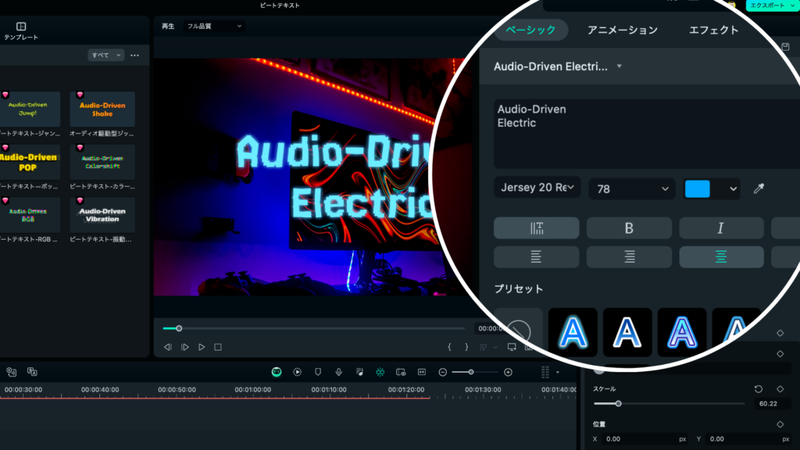Set the mark-in point with { icon
Screen dimensions: 800x450
coord(449,347)
